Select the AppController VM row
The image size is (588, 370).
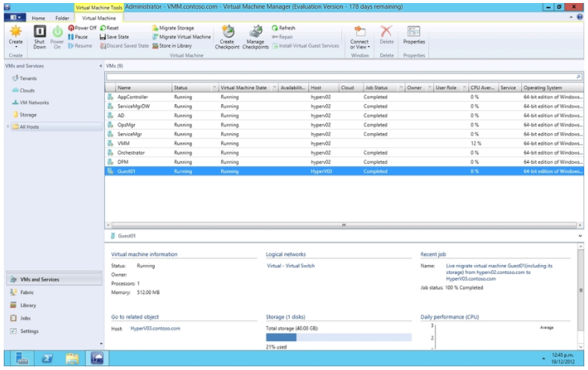(345, 98)
